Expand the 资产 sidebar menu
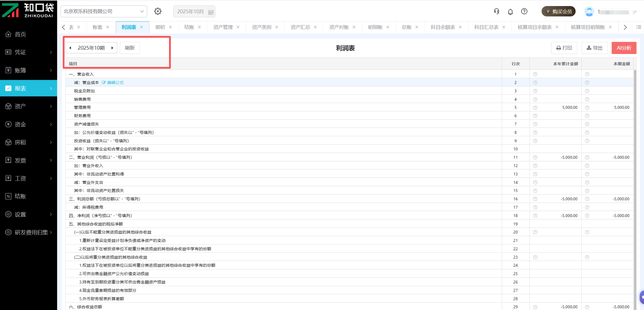The height and width of the screenshot is (310, 644). point(29,106)
